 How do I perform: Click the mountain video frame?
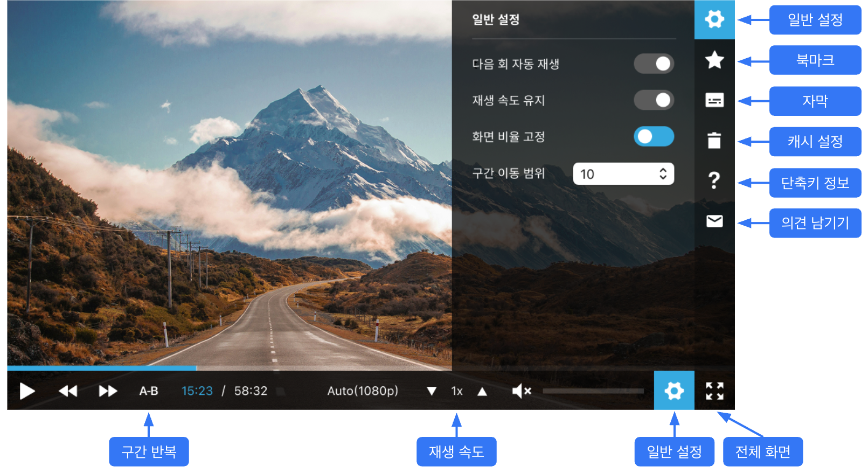(230, 183)
